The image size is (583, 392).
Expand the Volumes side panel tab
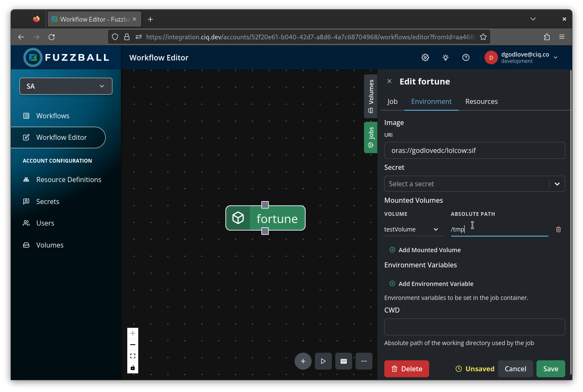click(x=371, y=96)
